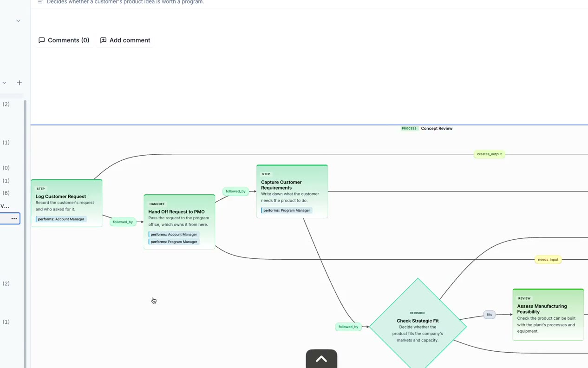Select the Capture Customer Requirements step node
Screen dimensions: 588x368
click(292, 191)
